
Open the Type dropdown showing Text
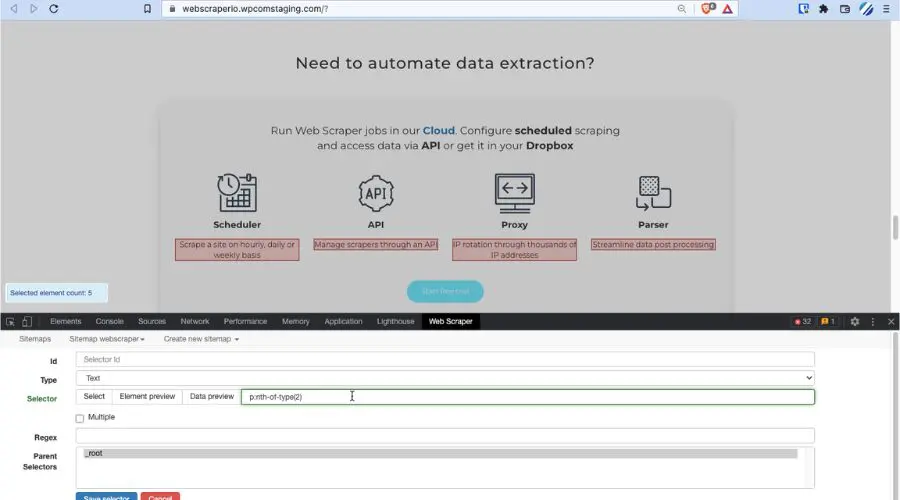tap(445, 378)
